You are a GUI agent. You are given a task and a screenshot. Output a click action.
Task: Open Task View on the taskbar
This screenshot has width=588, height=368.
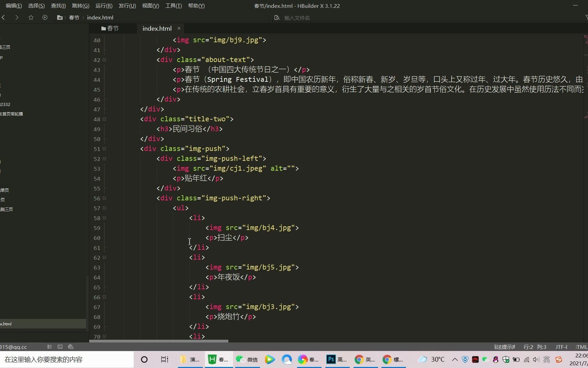point(165,359)
